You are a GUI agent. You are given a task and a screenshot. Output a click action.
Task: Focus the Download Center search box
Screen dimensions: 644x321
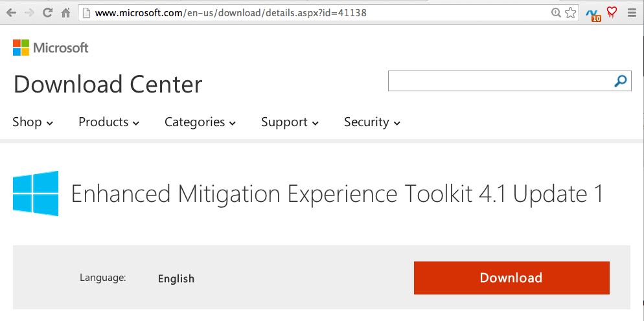pyautogui.click(x=499, y=81)
